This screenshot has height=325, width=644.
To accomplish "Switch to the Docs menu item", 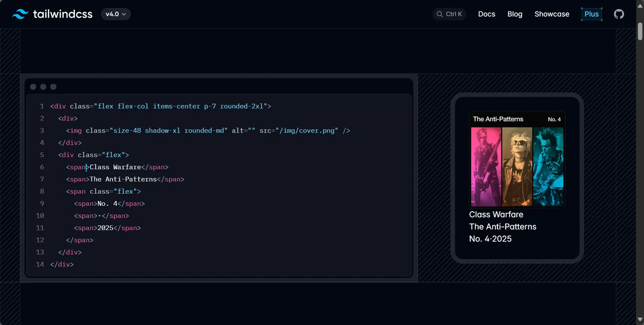I will [x=487, y=14].
